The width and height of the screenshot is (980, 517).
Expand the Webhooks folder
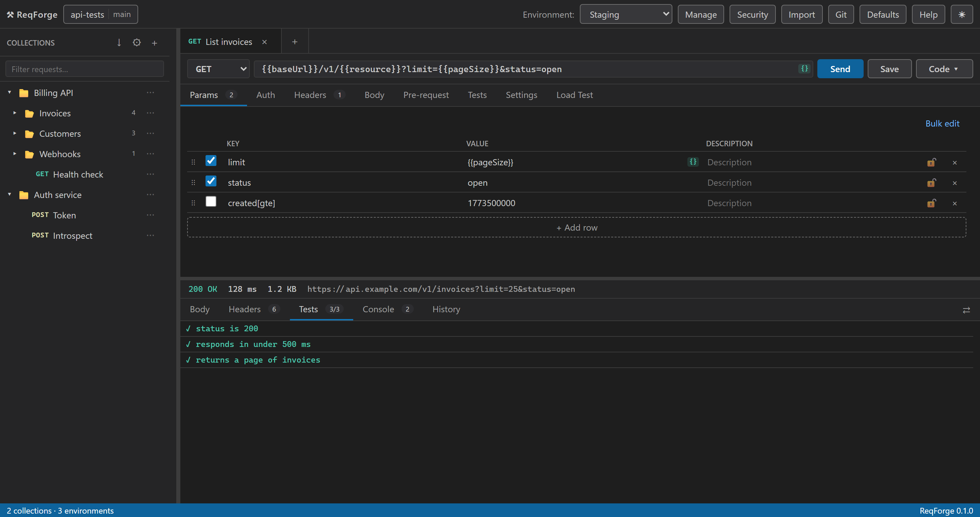click(15, 154)
